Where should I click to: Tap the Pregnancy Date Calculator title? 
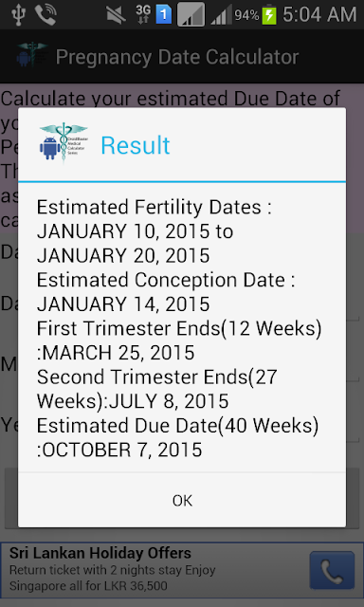(177, 57)
